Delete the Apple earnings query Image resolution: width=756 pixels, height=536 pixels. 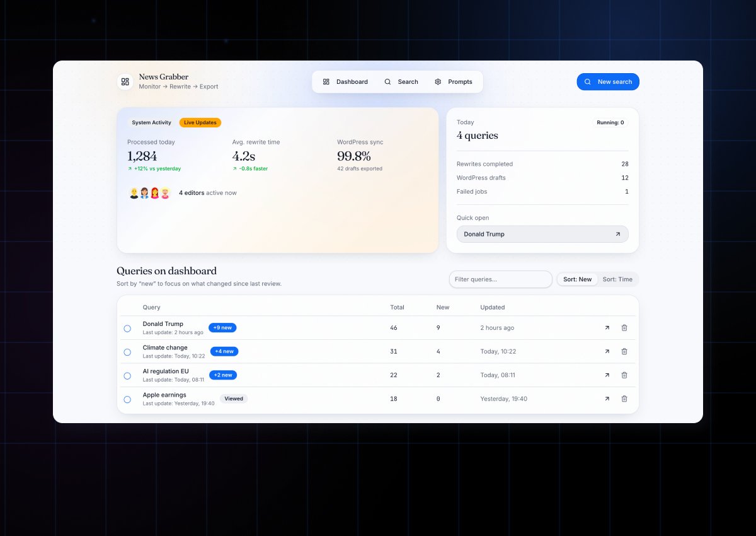click(624, 399)
